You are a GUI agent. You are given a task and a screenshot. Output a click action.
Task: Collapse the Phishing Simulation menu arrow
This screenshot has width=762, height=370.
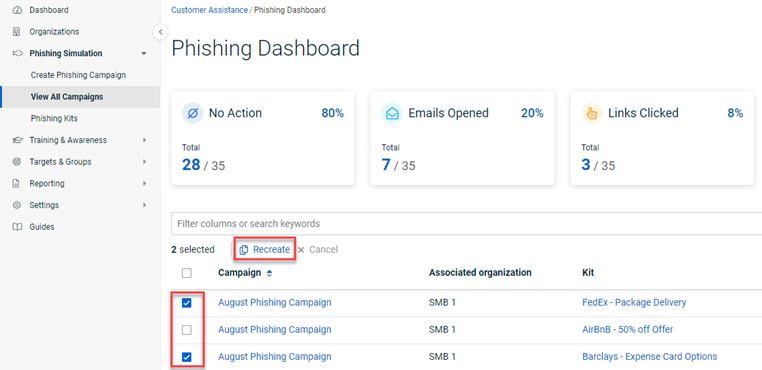coord(144,53)
